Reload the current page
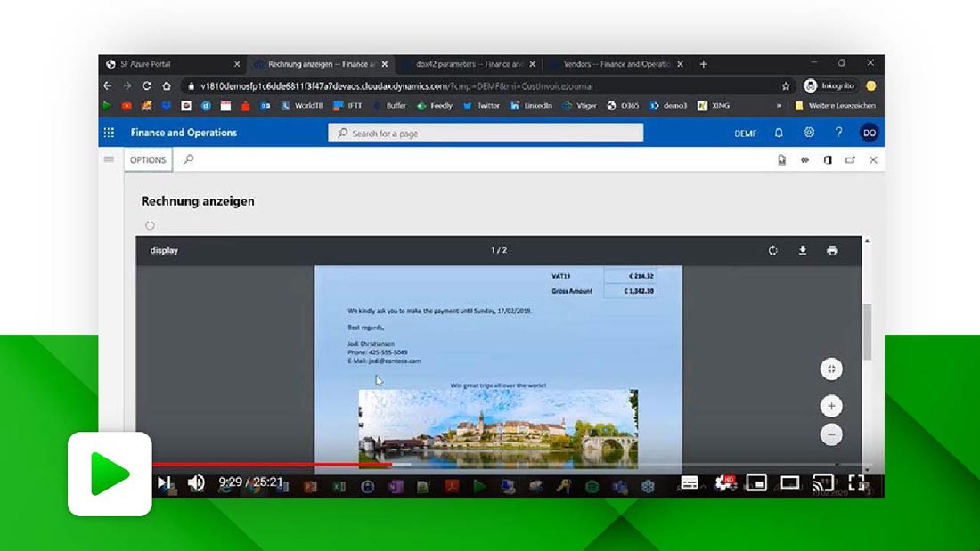Screen dimensions: 980x551 pos(147,86)
